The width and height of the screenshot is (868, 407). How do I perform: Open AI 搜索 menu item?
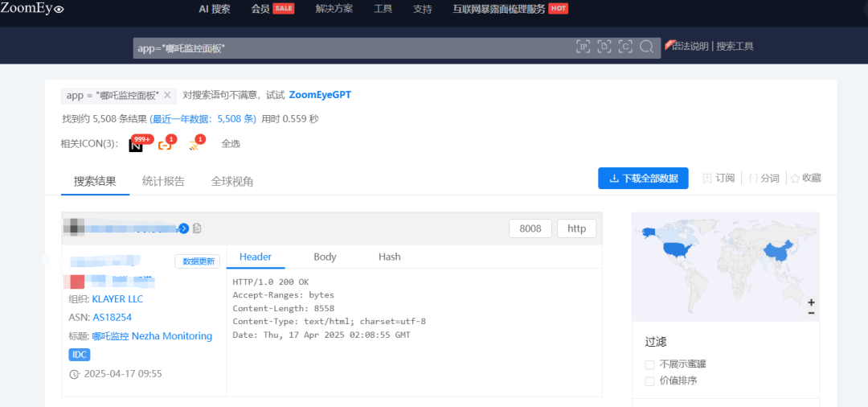click(215, 9)
